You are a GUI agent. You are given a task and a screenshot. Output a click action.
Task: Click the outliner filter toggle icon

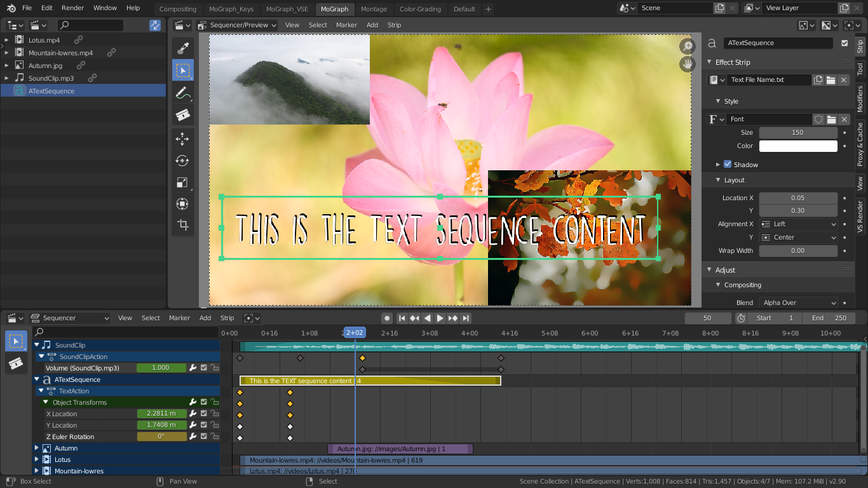(155, 25)
